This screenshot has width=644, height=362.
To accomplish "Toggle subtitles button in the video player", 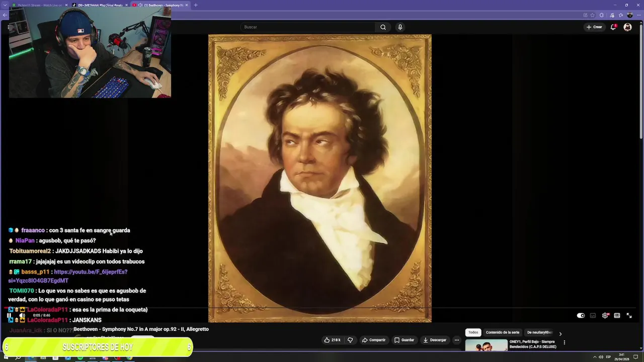I will point(593,316).
